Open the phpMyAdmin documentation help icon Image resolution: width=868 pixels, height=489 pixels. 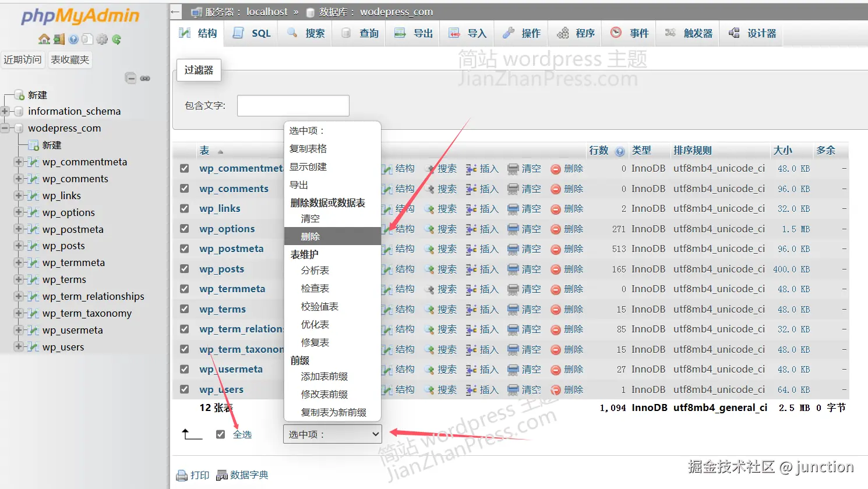tap(73, 39)
